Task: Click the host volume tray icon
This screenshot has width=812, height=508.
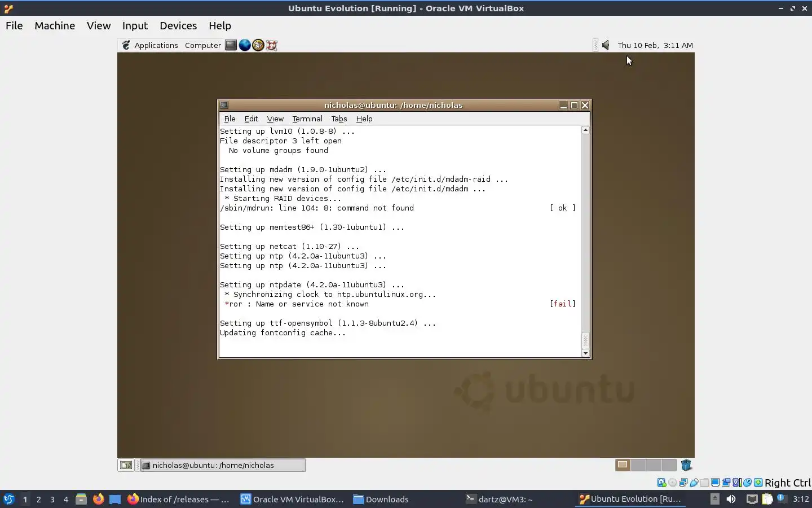Action: click(731, 499)
